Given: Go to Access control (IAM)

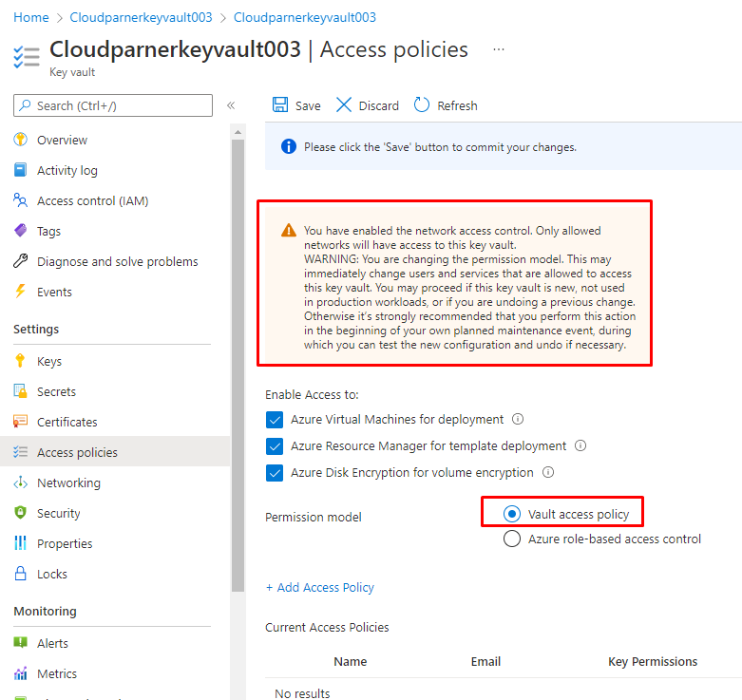Looking at the screenshot, I should pyautogui.click(x=92, y=200).
